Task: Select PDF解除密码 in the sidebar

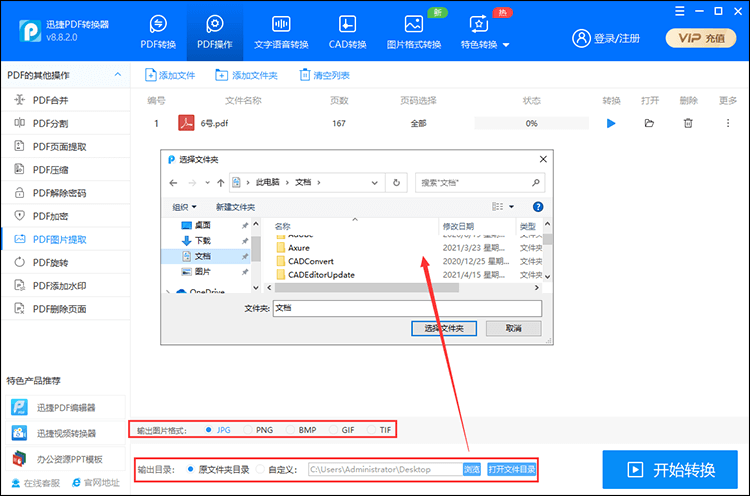Action: click(x=66, y=193)
